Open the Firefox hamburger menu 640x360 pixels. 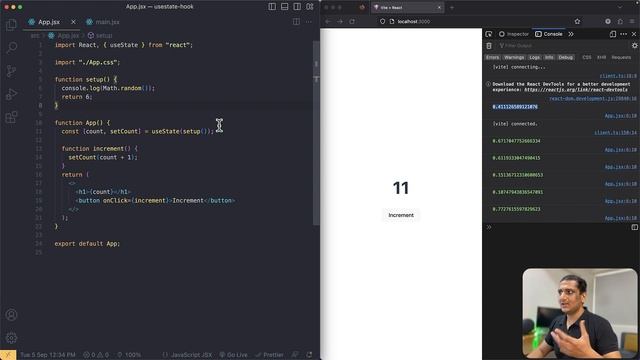point(632,22)
